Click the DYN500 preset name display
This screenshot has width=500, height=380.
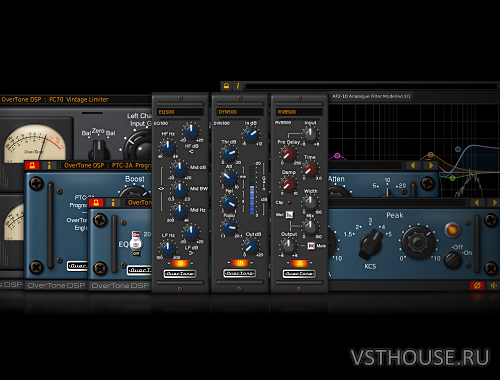pyautogui.click(x=240, y=112)
